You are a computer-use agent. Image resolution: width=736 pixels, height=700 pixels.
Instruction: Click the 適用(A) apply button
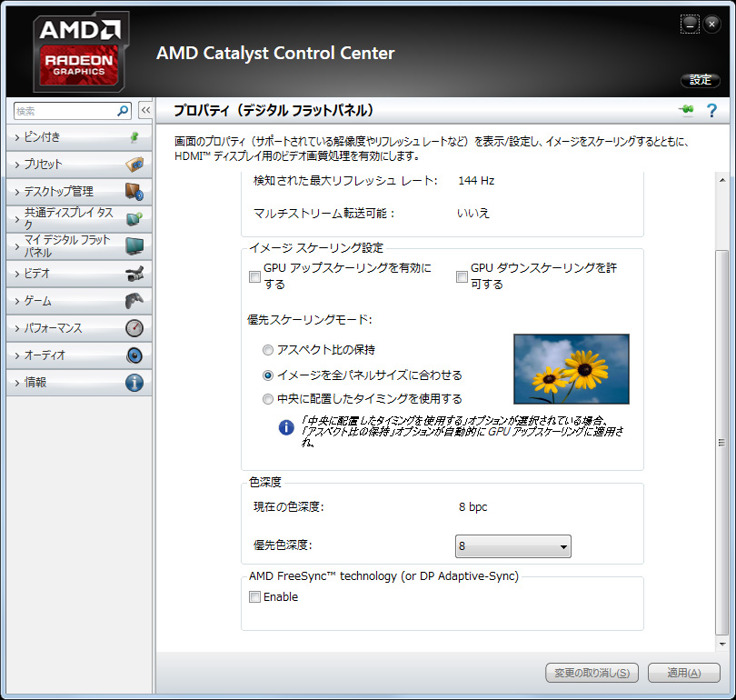click(684, 673)
